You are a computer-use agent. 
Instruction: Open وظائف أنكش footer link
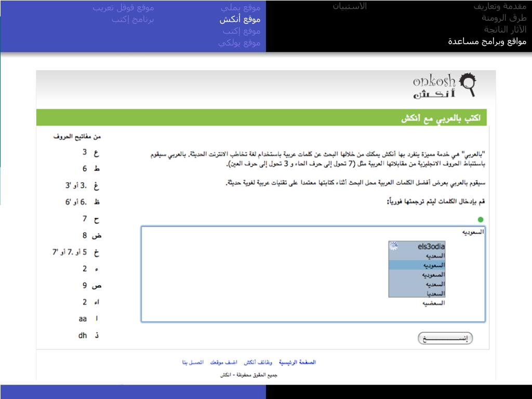(x=258, y=362)
